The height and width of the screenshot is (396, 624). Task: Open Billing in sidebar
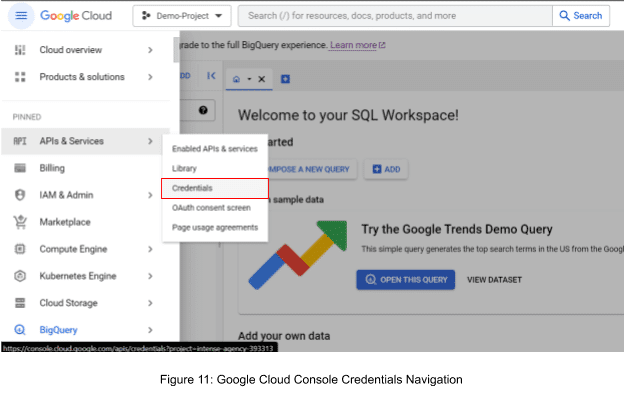click(x=86, y=168)
